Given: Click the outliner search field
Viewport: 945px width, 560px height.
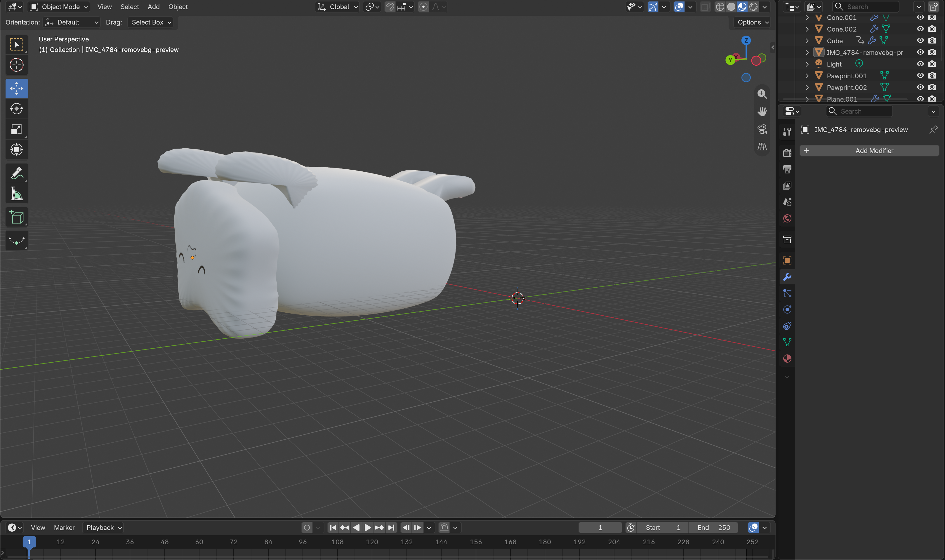Looking at the screenshot, I should tap(866, 7).
